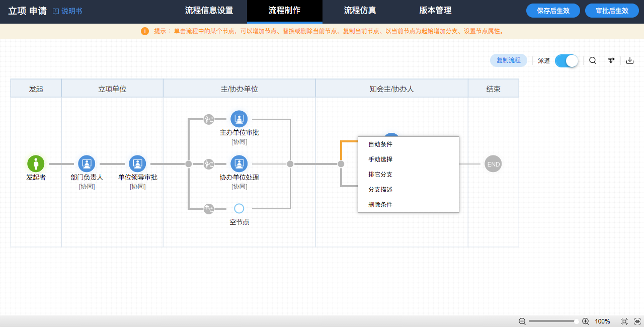
Task: Click branch condition icon before 空节点
Action: pyautogui.click(x=209, y=208)
